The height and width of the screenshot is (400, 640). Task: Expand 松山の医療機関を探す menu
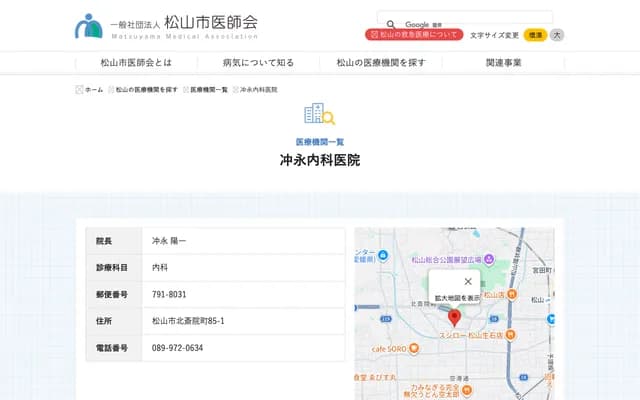[381, 62]
